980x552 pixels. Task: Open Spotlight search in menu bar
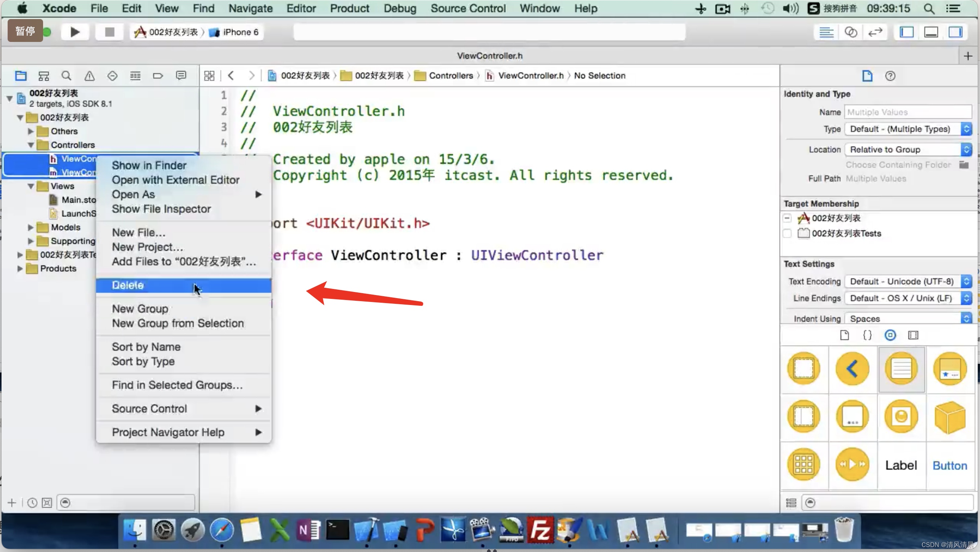coord(929,8)
